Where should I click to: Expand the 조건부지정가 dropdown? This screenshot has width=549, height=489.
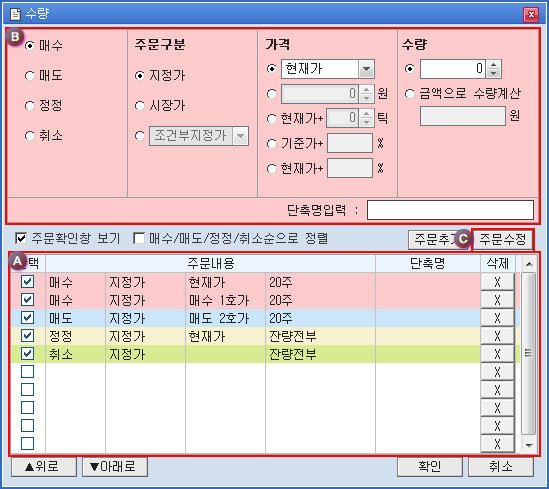pyautogui.click(x=240, y=136)
